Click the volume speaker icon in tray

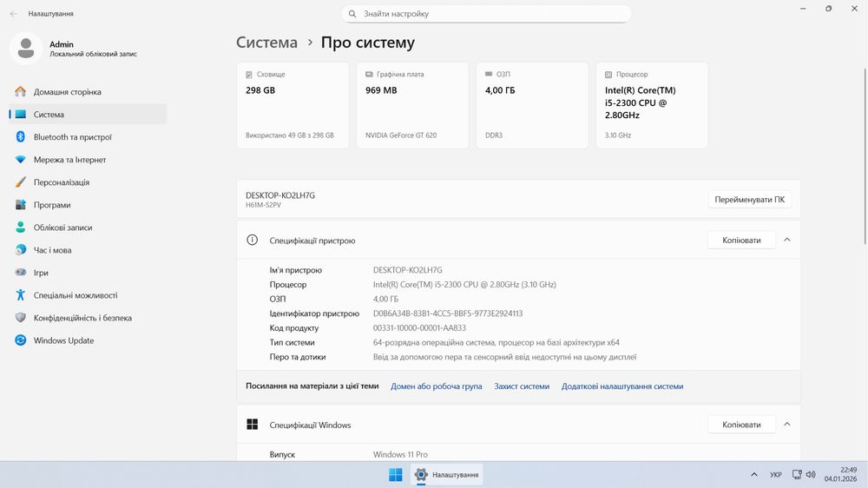(811, 475)
